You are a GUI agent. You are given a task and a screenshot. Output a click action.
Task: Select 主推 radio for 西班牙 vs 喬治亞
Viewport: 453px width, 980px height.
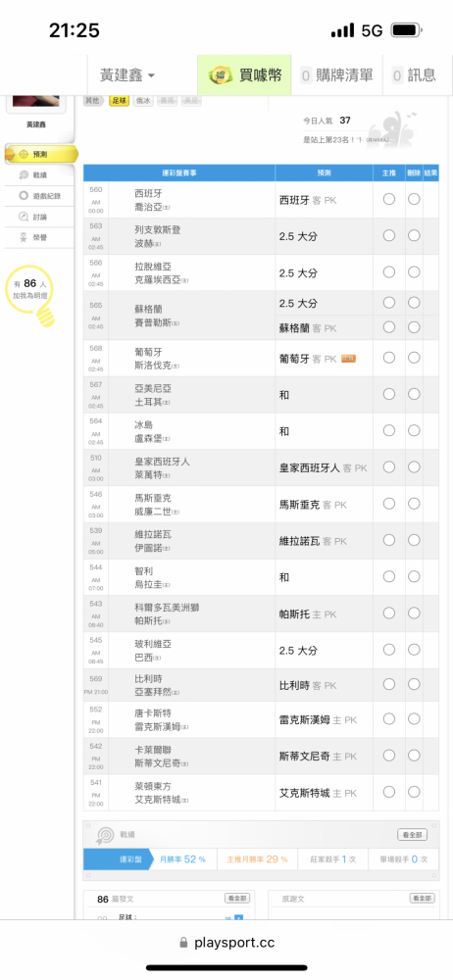point(389,199)
